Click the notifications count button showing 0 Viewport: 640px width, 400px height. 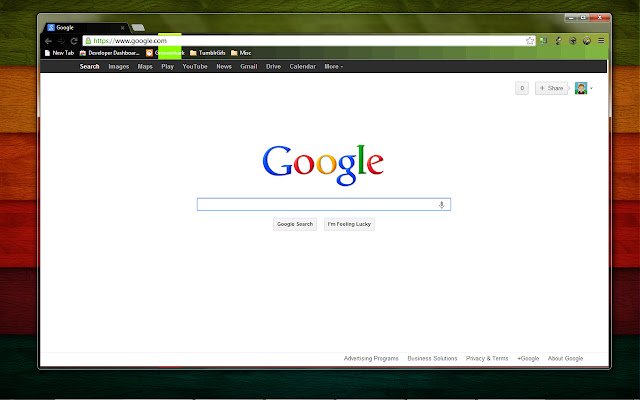coord(522,88)
